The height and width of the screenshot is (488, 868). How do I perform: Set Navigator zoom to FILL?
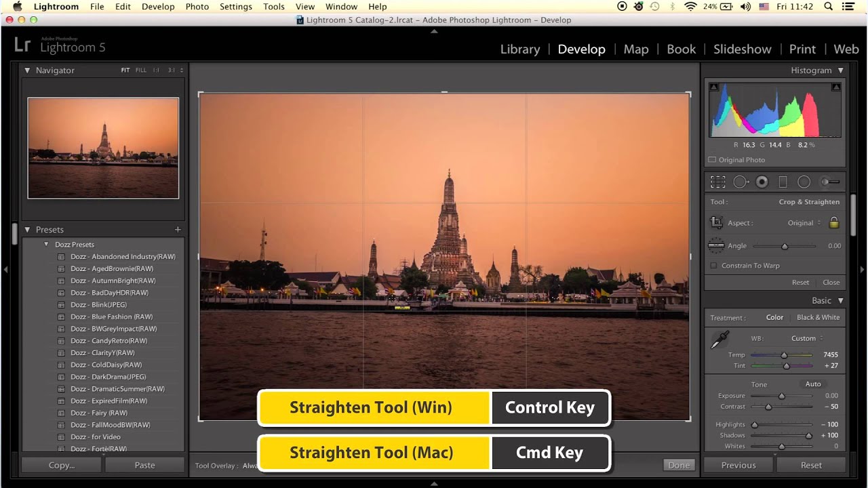tap(141, 70)
